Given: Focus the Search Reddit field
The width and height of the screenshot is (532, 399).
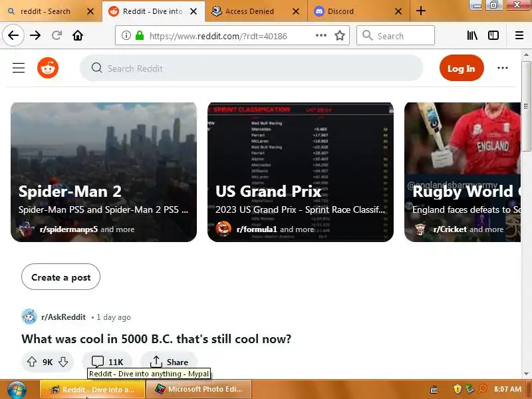Looking at the screenshot, I should (251, 68).
